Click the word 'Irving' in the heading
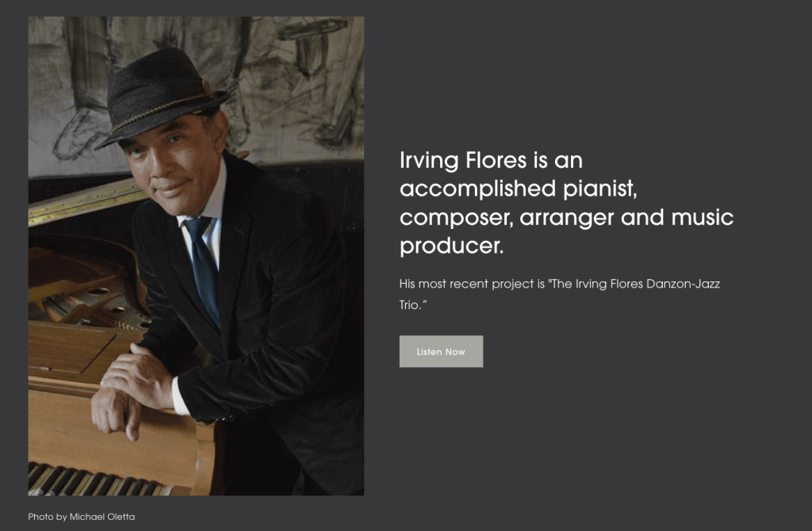Image resolution: width=812 pixels, height=531 pixels. point(429,161)
